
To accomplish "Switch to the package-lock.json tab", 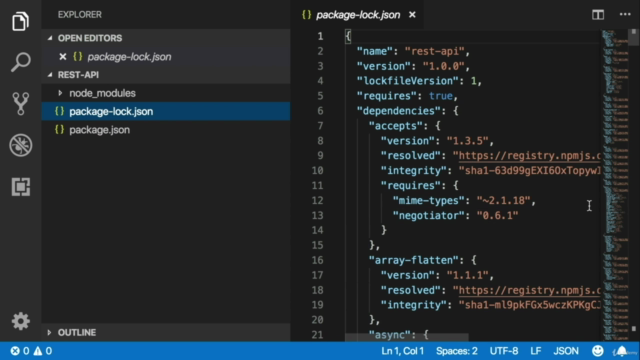I will tap(358, 15).
